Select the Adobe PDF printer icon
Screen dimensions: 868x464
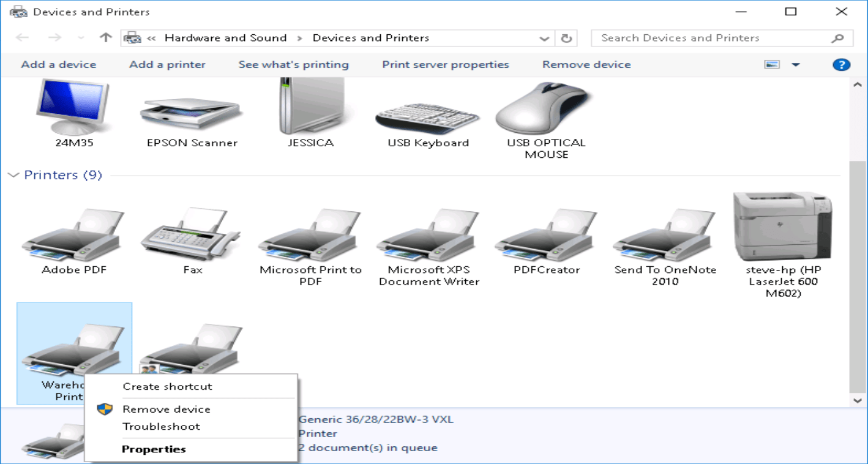(73, 234)
